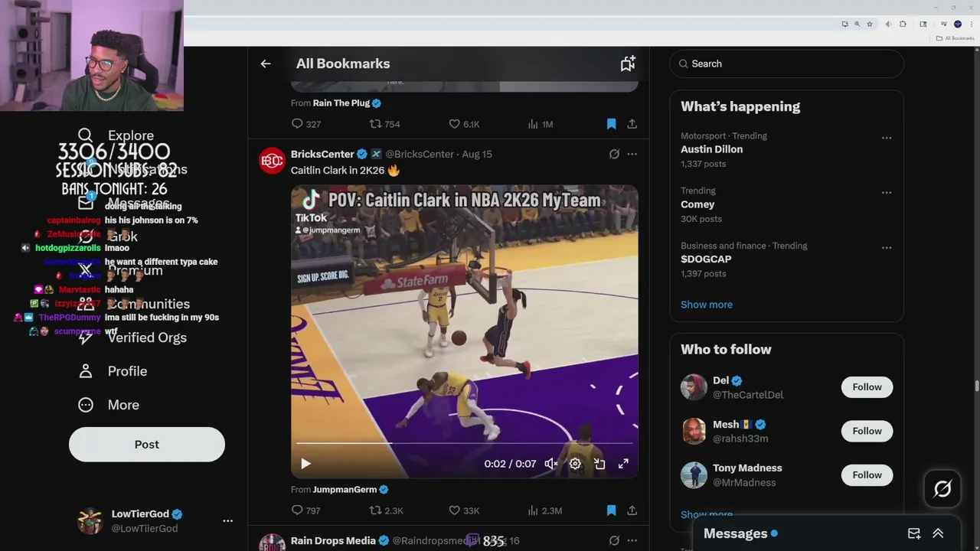Open options for Austin Dillon trend

pos(887,138)
